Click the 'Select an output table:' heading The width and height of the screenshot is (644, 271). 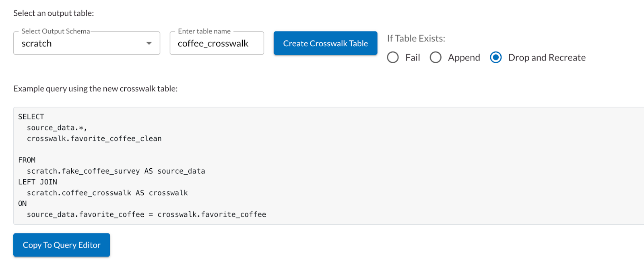point(54,13)
